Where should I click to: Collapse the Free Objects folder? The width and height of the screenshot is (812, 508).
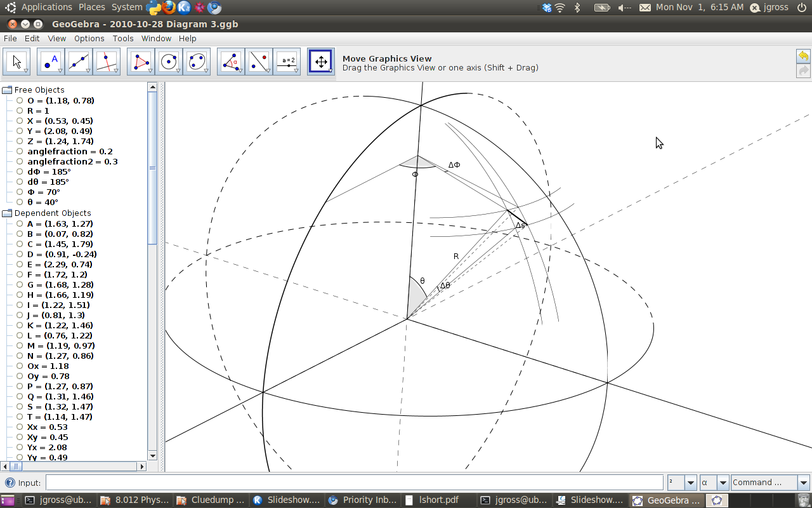(x=7, y=90)
